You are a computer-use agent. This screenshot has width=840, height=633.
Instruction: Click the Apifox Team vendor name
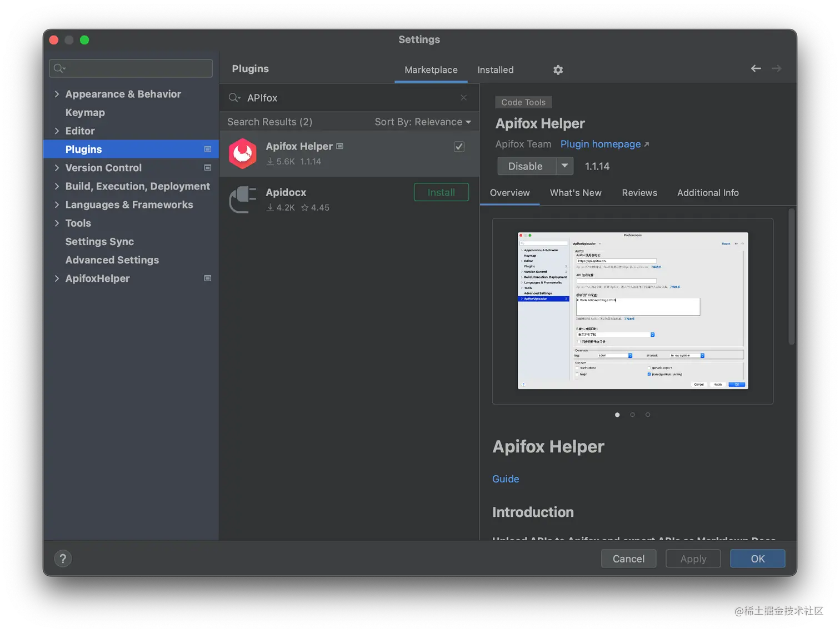click(523, 144)
